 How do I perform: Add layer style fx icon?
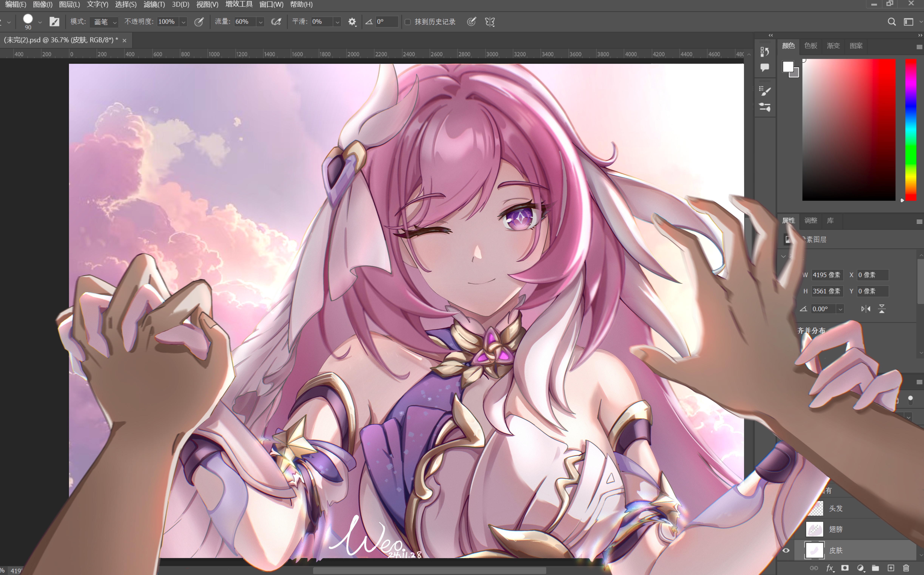coord(830,568)
